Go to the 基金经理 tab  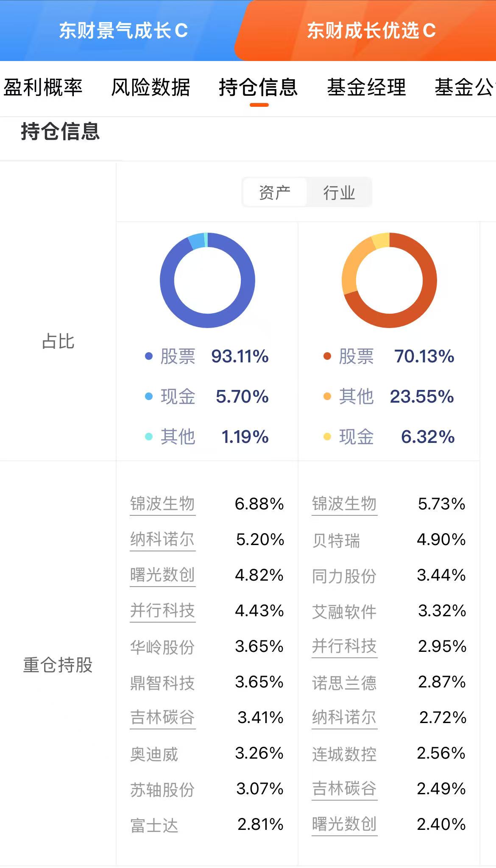366,87
